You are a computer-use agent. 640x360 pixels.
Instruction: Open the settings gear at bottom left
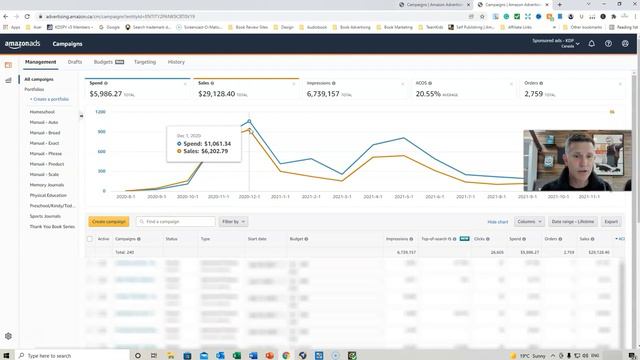click(8, 336)
